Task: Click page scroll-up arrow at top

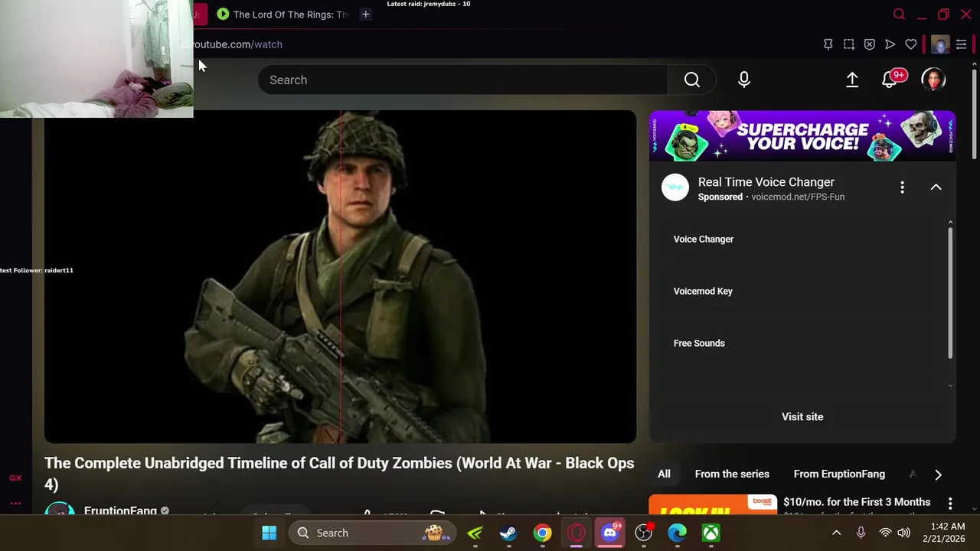Action: [x=974, y=64]
